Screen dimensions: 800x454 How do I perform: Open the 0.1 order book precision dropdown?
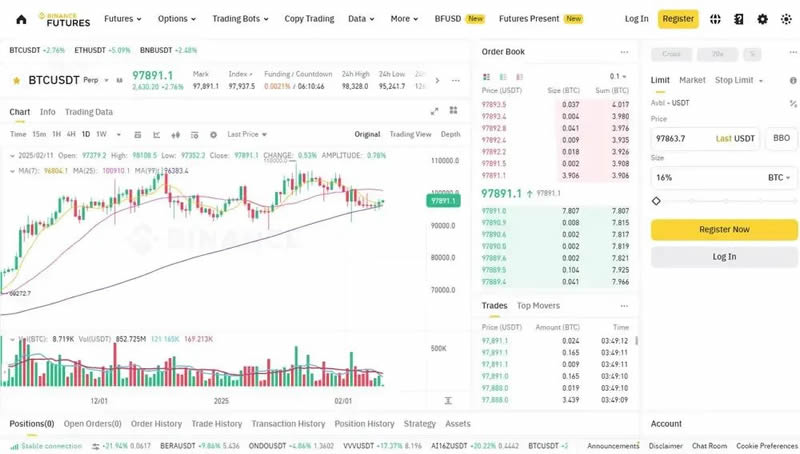pos(617,77)
